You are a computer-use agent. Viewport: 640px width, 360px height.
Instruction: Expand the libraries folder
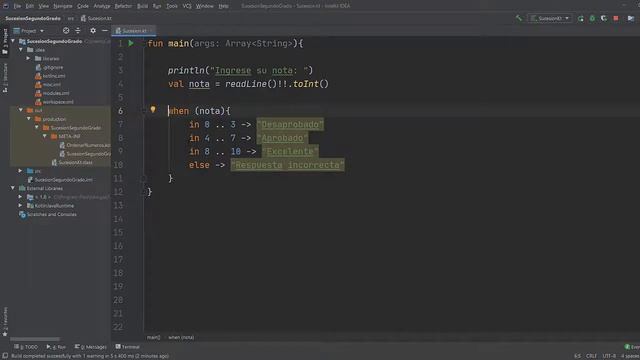coord(29,58)
